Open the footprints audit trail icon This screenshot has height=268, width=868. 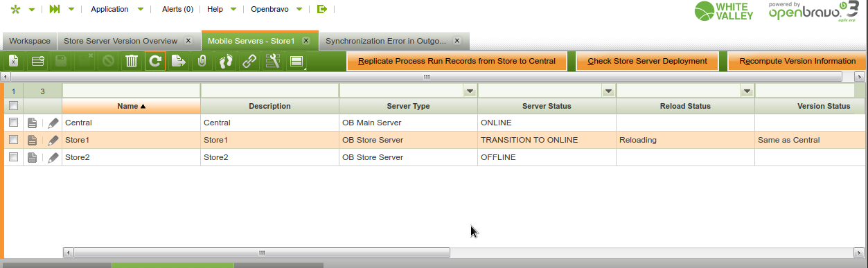click(x=226, y=61)
